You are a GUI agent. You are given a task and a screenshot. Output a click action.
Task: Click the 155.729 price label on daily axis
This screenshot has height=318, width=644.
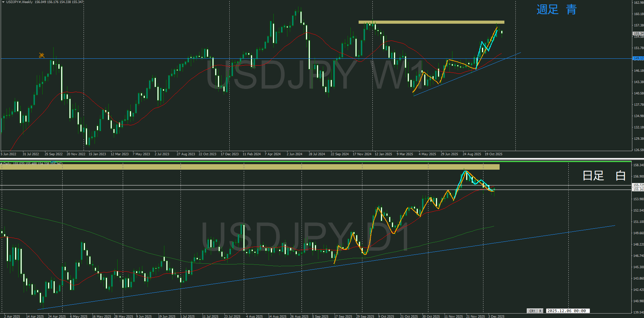(x=638, y=185)
